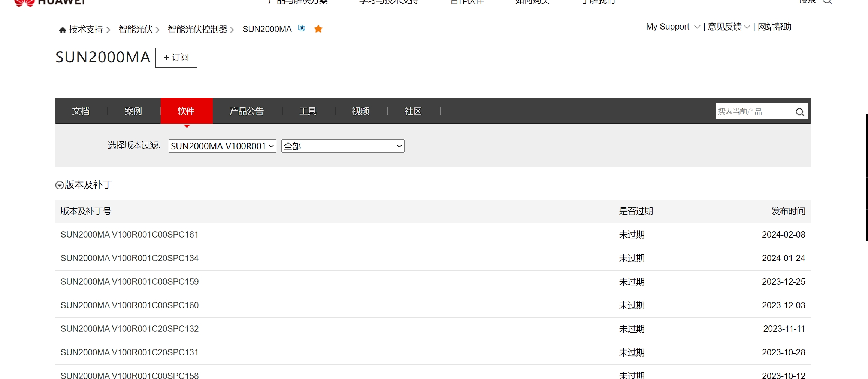Collapse the 版本及补丁 section circle icon
868x379 pixels.
(x=60, y=185)
